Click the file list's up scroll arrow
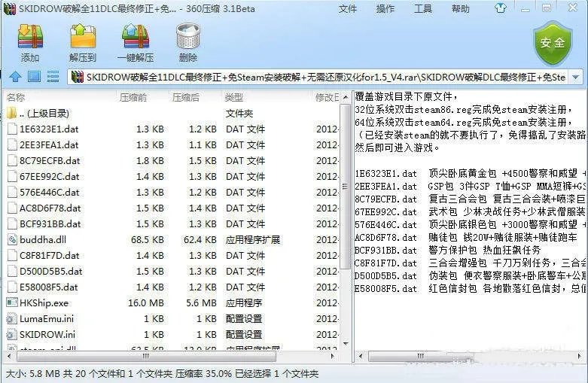The height and width of the screenshot is (383, 588). [x=346, y=97]
